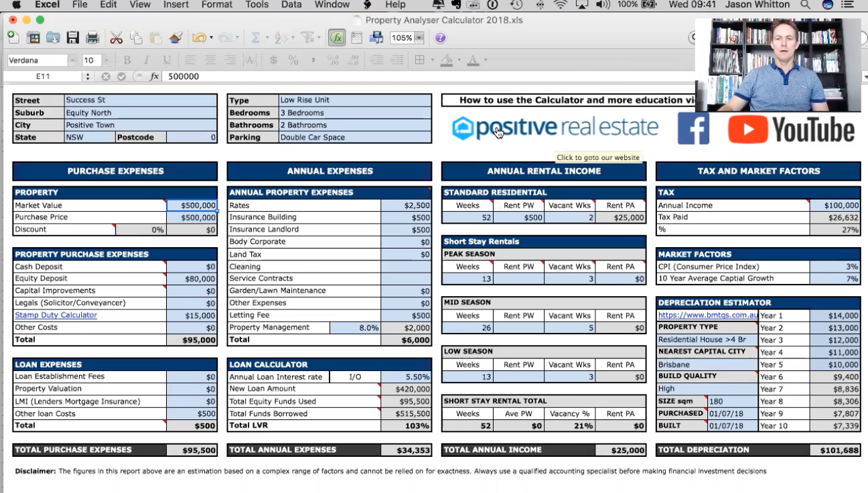The image size is (868, 493).
Task: Open the YouTube logo link
Action: tap(791, 129)
